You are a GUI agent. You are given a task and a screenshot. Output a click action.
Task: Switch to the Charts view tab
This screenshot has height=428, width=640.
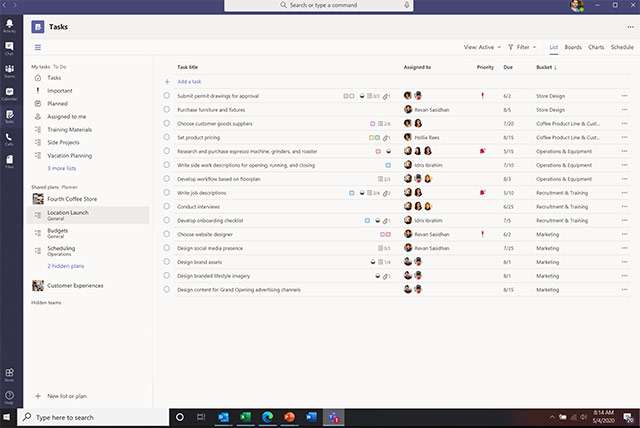596,47
